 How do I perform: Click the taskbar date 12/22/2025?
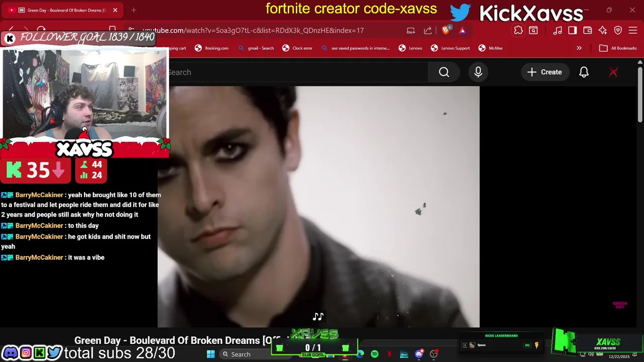click(619, 356)
